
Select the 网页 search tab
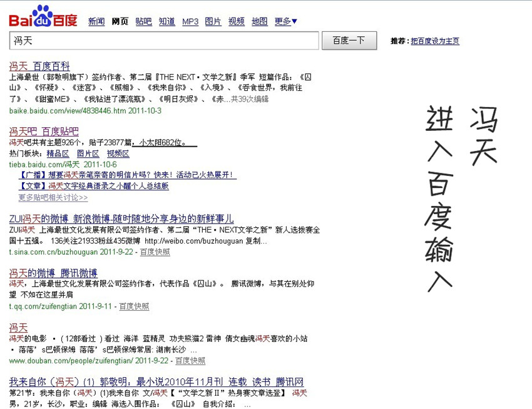[120, 22]
